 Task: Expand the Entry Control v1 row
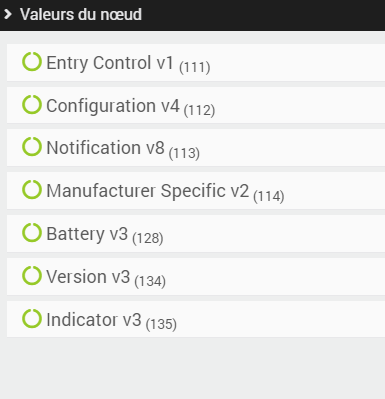point(196,62)
